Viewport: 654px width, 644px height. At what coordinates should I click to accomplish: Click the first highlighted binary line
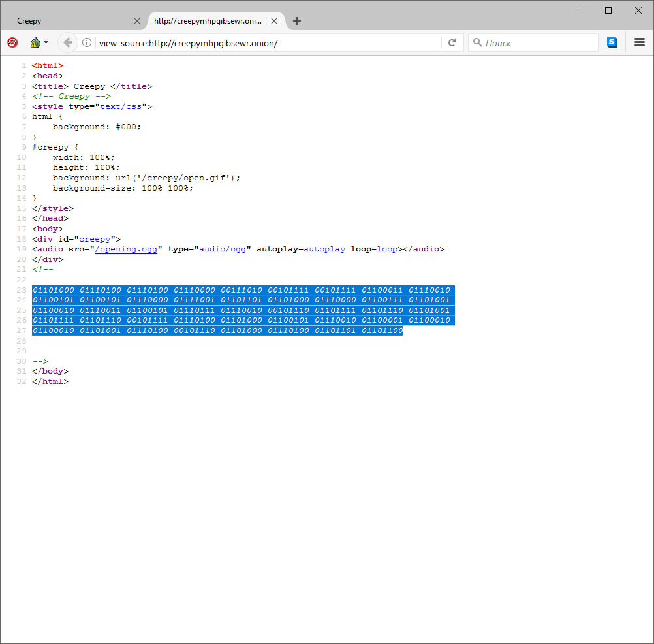pos(241,290)
